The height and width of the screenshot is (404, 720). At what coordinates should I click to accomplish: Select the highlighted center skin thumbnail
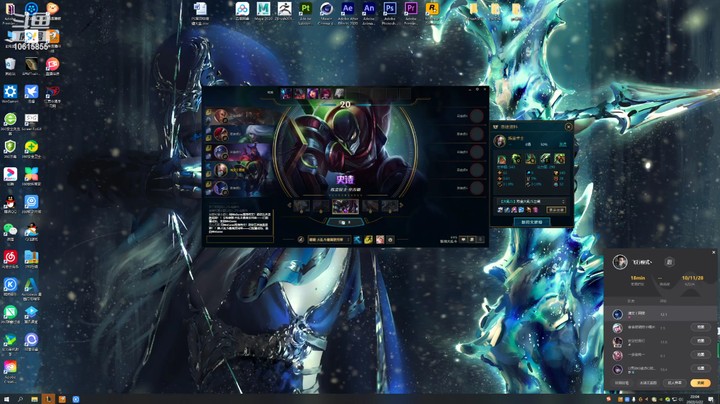(x=345, y=206)
